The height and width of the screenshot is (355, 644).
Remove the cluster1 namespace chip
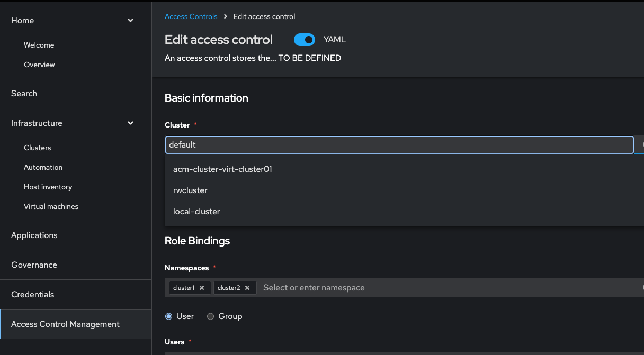point(202,288)
